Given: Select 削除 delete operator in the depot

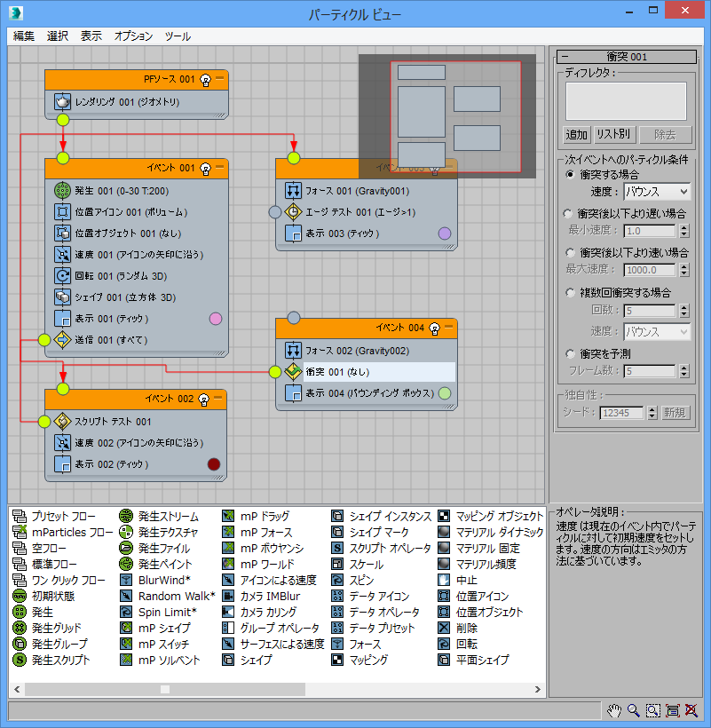Looking at the screenshot, I should [458, 628].
